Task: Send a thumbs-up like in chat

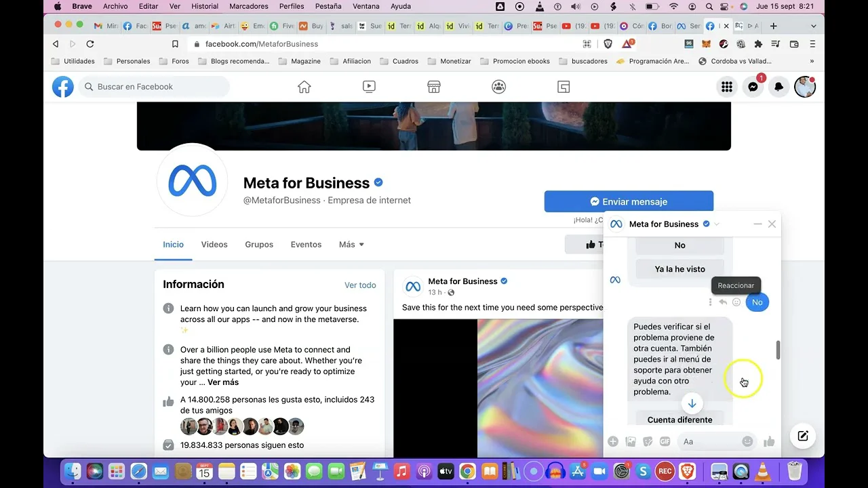Action: coord(769,441)
